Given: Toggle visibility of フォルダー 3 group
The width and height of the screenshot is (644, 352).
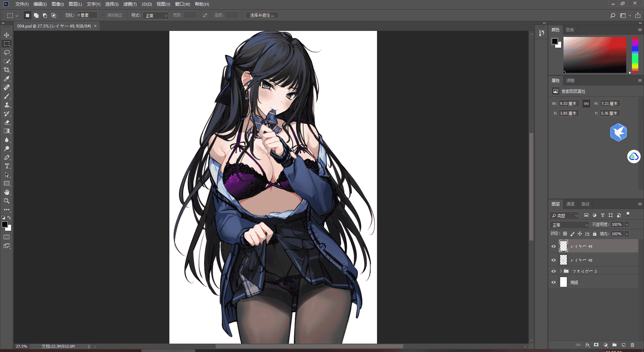Looking at the screenshot, I should click(554, 271).
